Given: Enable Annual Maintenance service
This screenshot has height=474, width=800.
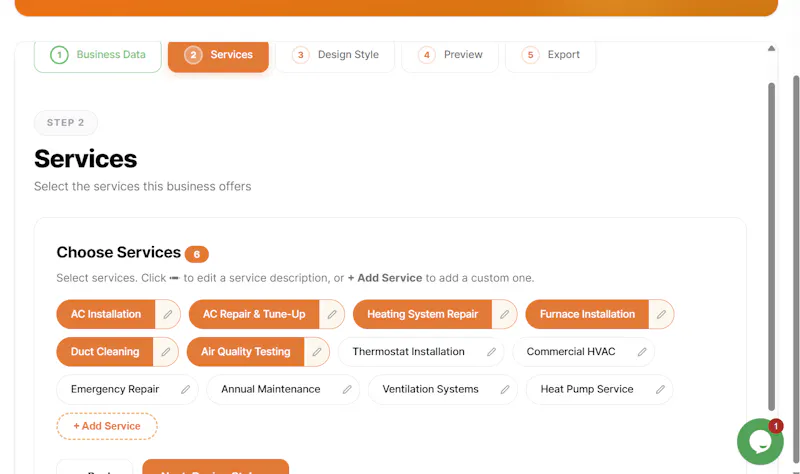Looking at the screenshot, I should click(270, 389).
